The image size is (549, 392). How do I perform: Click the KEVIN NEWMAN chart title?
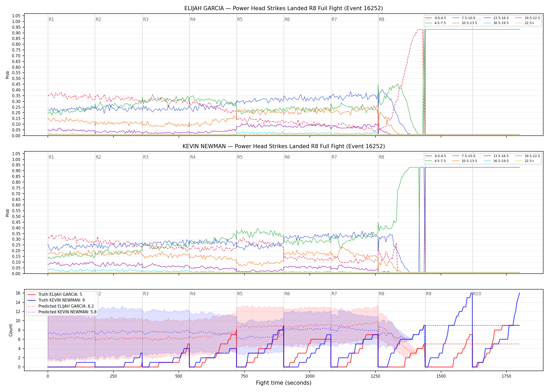point(284,146)
